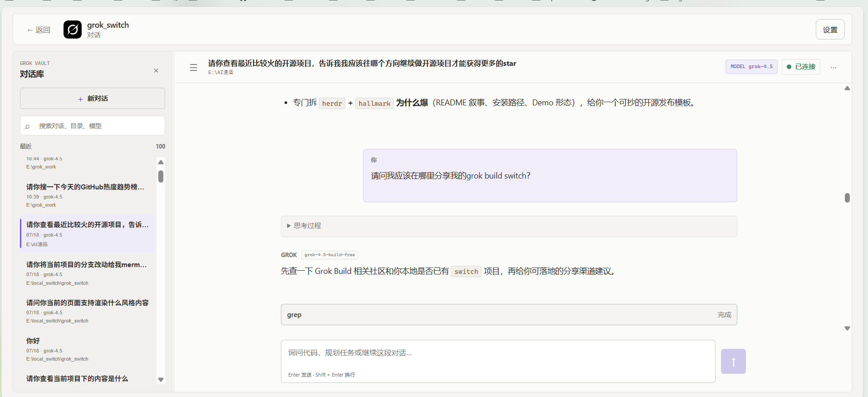Close the conversation vault sidebar
Screen dimensions: 868x397
tap(156, 70)
